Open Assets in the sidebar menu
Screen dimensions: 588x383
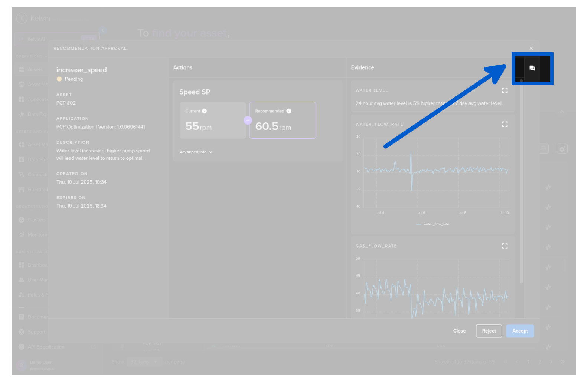(x=35, y=69)
